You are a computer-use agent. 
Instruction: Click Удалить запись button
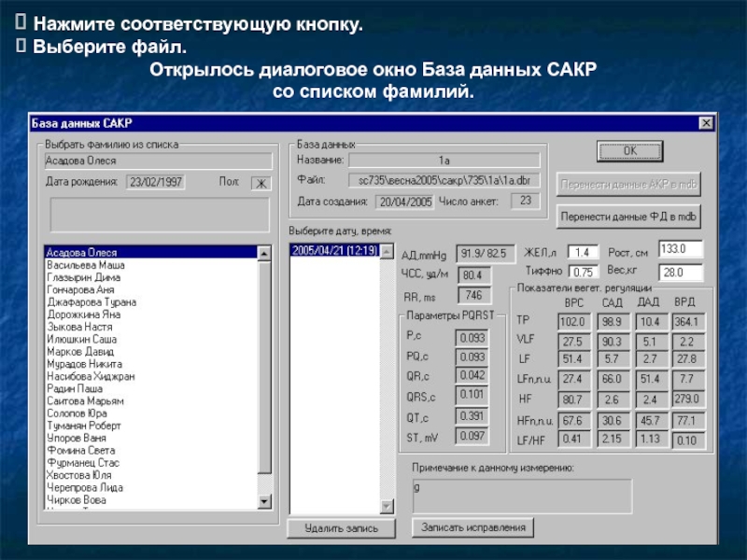pos(341,528)
